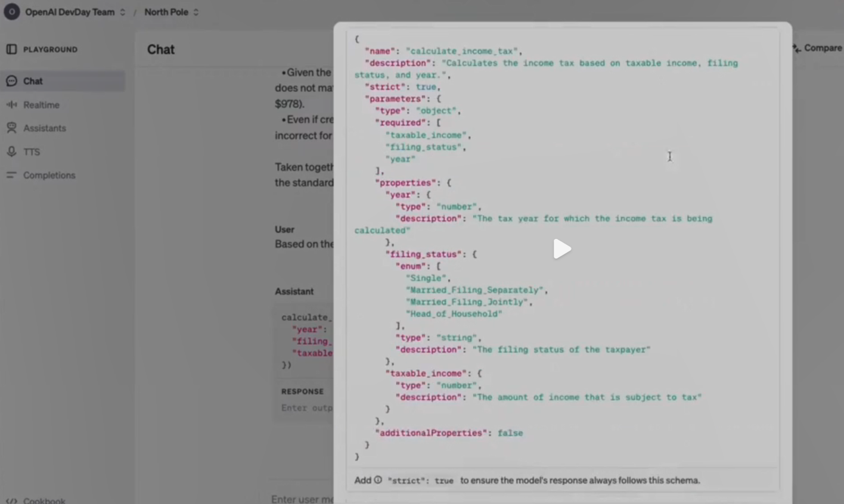The image size is (844, 504).
Task: Click the Assistants robot icon
Action: pos(11,128)
